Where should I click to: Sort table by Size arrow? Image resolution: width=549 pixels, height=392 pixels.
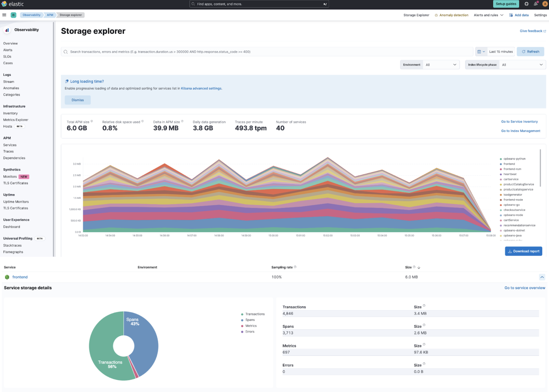tap(419, 267)
